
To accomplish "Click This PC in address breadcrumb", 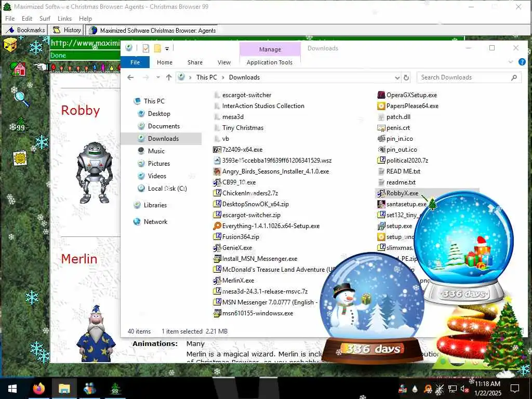I will tap(206, 77).
